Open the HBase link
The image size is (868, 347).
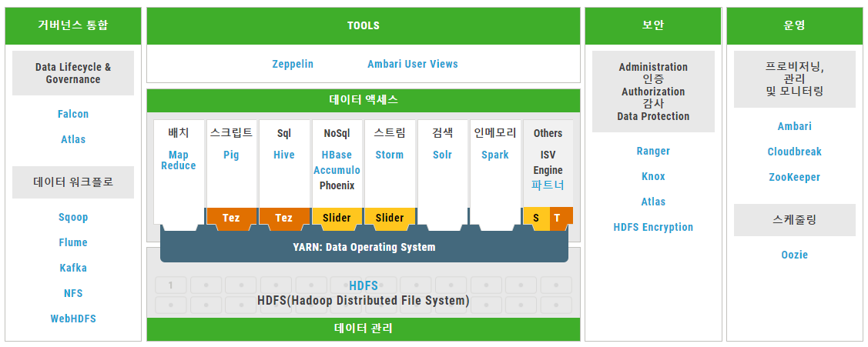click(x=337, y=155)
